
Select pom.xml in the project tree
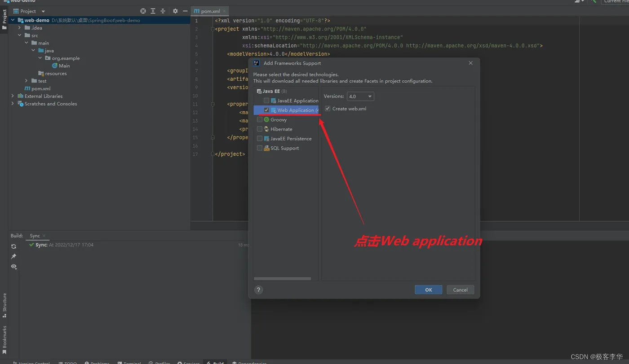pyautogui.click(x=41, y=88)
